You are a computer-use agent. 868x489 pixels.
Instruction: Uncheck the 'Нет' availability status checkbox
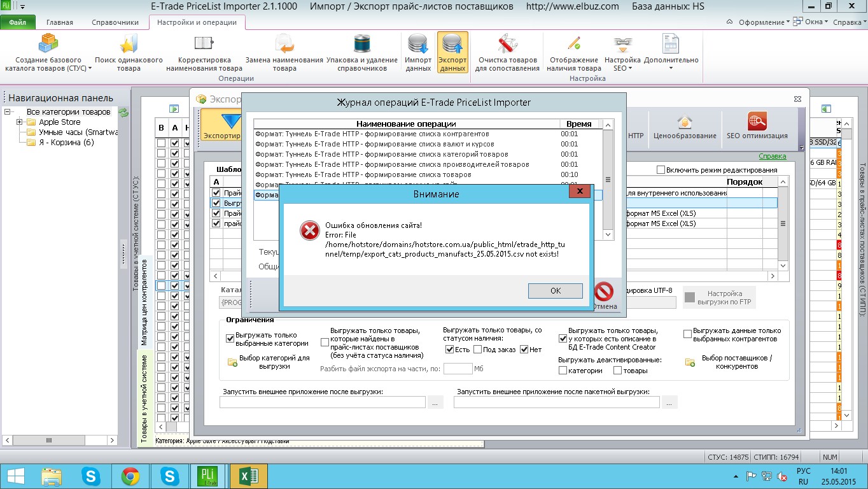524,350
